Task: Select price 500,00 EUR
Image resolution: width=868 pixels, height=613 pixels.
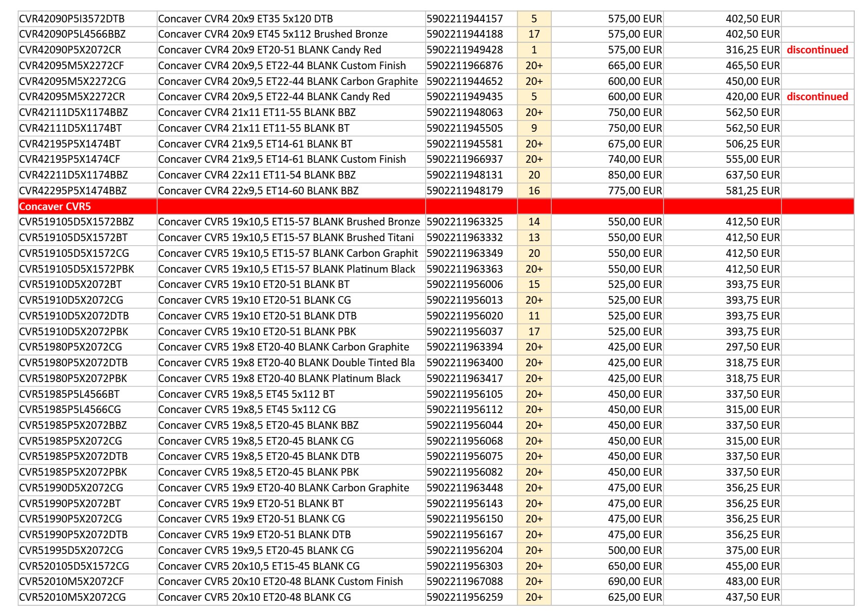Action: click(x=635, y=550)
